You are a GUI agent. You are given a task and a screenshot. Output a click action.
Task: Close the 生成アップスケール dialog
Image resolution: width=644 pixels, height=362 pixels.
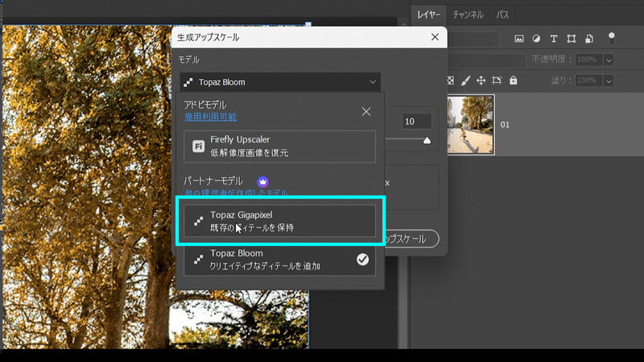coord(435,37)
